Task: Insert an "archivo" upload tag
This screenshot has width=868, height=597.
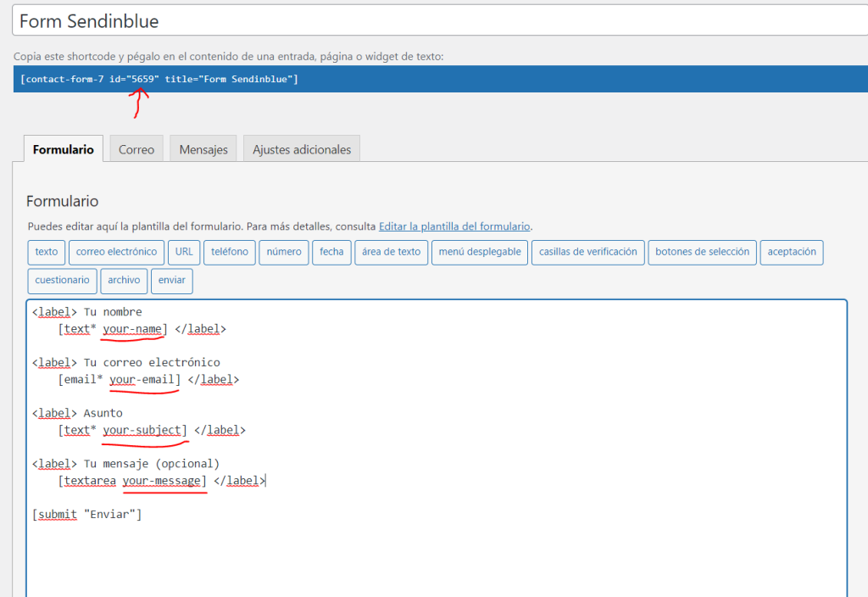Action: [x=124, y=280]
